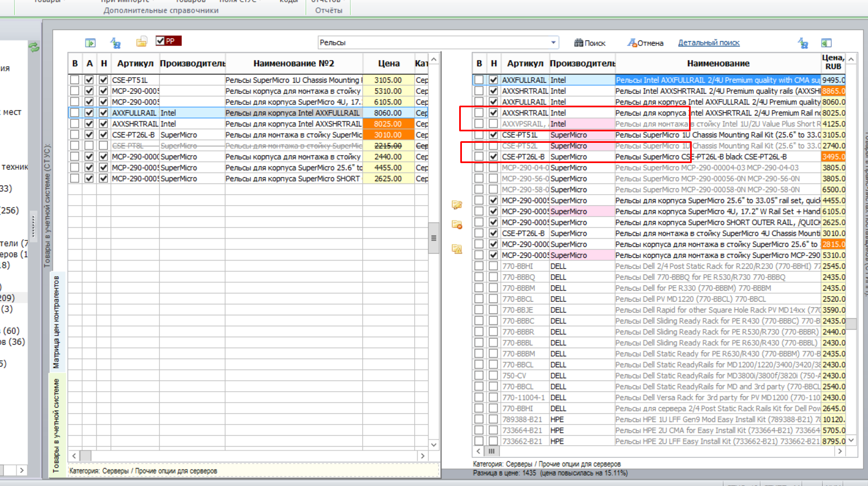
Task: Click the folder with pencil icon between tables
Action: [457, 205]
